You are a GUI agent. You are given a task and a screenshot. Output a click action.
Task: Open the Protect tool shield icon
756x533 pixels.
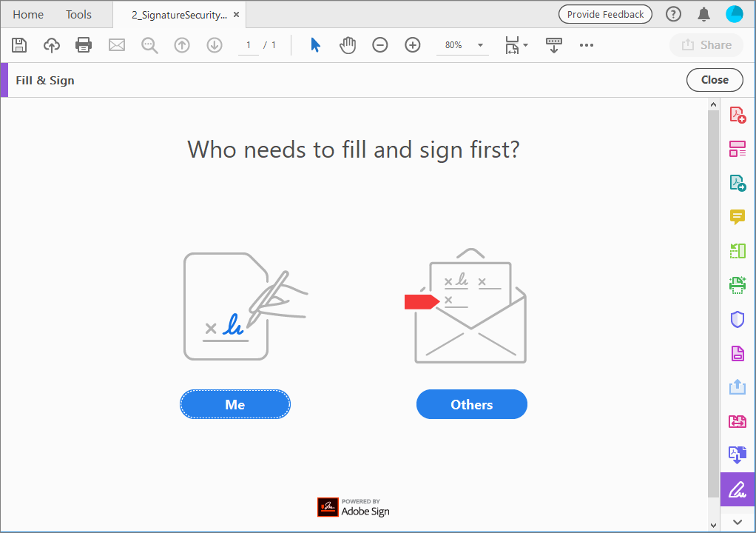[x=737, y=319]
